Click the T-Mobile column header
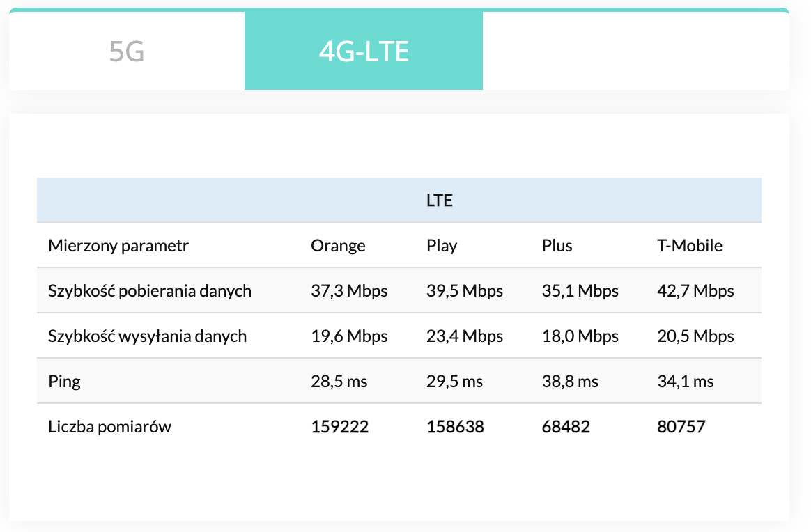This screenshot has width=811, height=532. tap(690, 245)
